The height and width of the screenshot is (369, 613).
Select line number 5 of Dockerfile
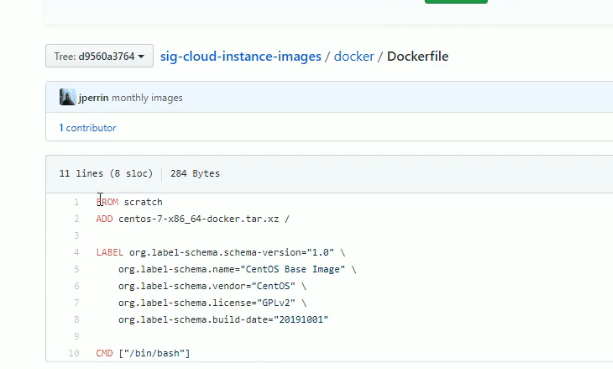(76, 269)
